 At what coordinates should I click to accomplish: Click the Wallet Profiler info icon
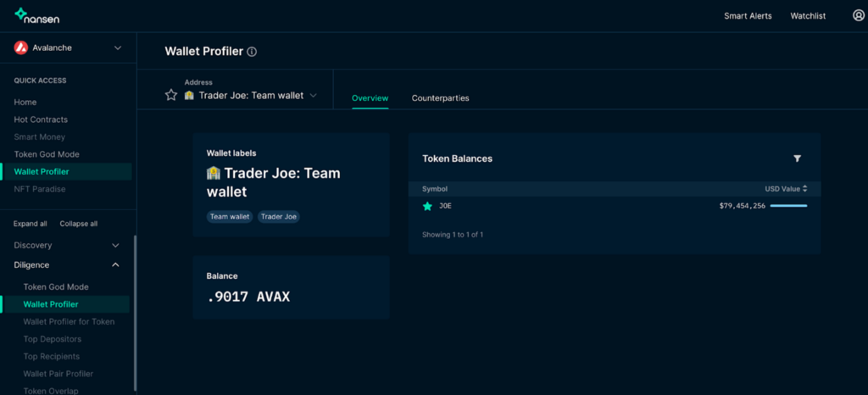click(x=252, y=52)
